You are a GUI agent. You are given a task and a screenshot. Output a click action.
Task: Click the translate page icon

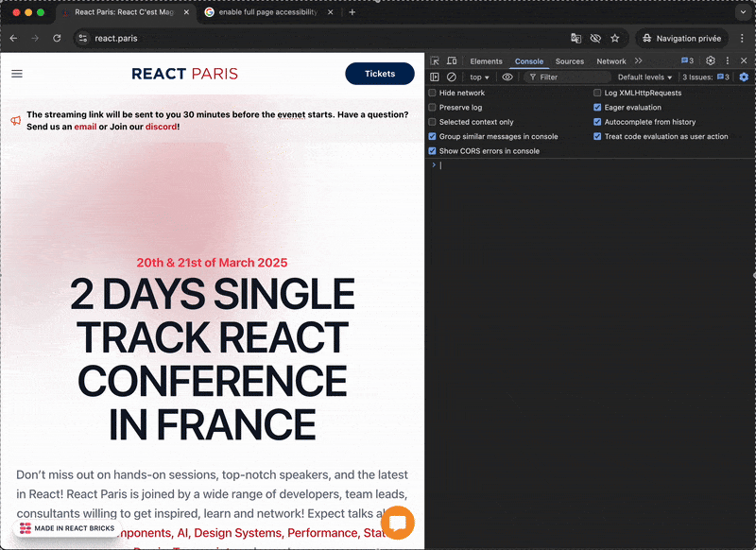[x=576, y=38]
